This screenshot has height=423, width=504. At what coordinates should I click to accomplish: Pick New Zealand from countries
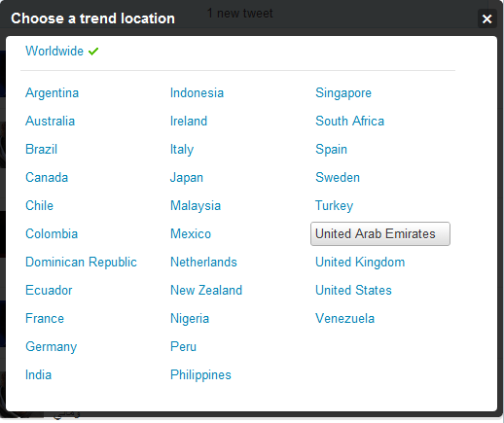(206, 290)
